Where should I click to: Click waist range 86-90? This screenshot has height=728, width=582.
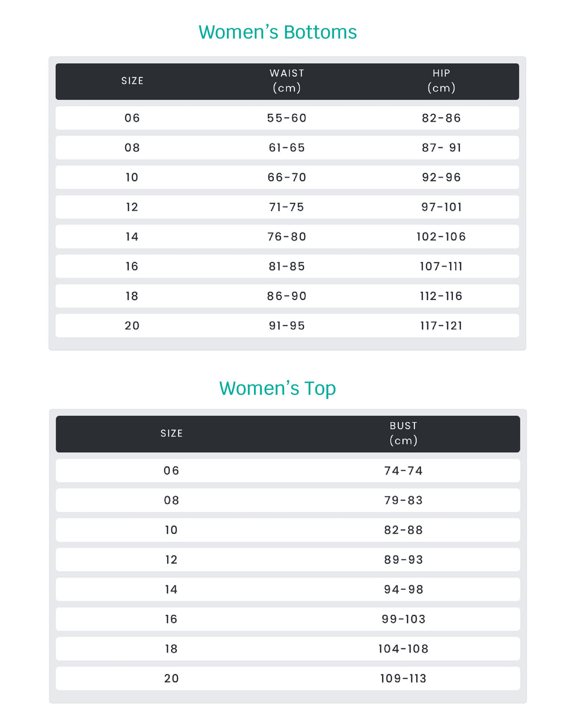[287, 296]
